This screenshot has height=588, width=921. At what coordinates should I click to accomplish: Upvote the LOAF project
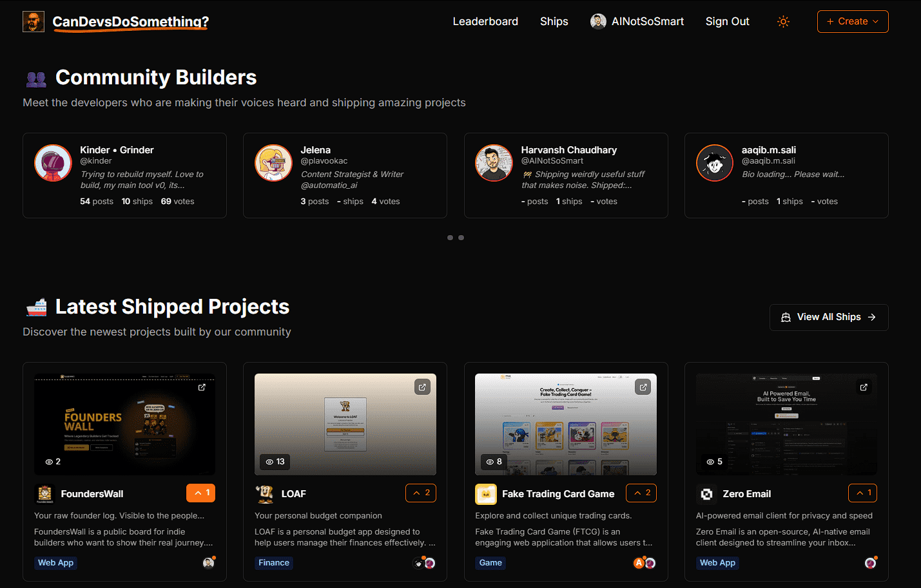tap(421, 493)
